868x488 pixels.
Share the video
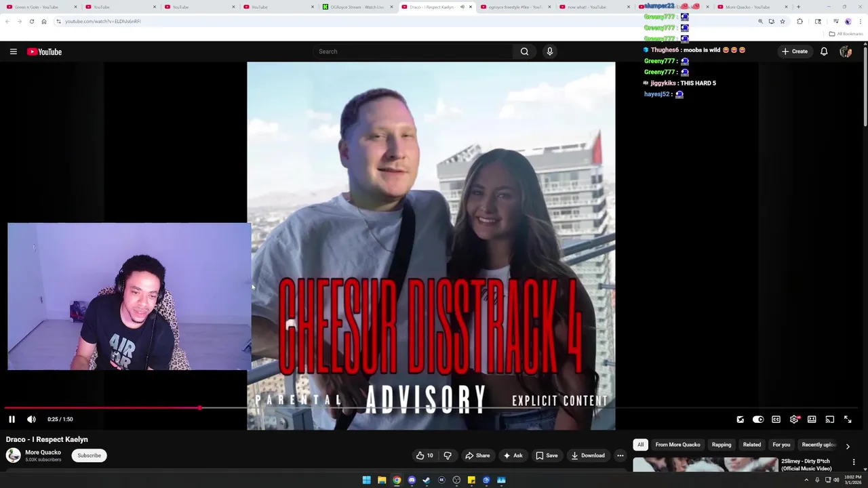[x=477, y=455]
